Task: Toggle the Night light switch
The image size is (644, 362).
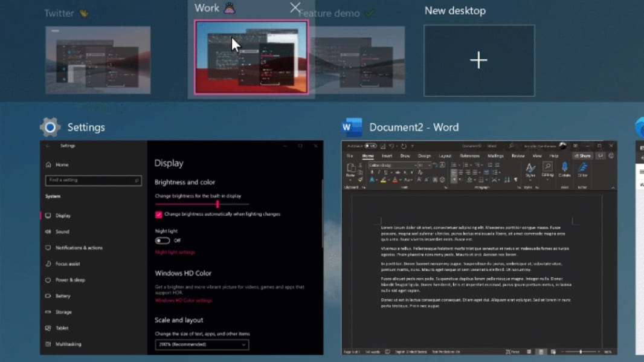Action: point(163,241)
